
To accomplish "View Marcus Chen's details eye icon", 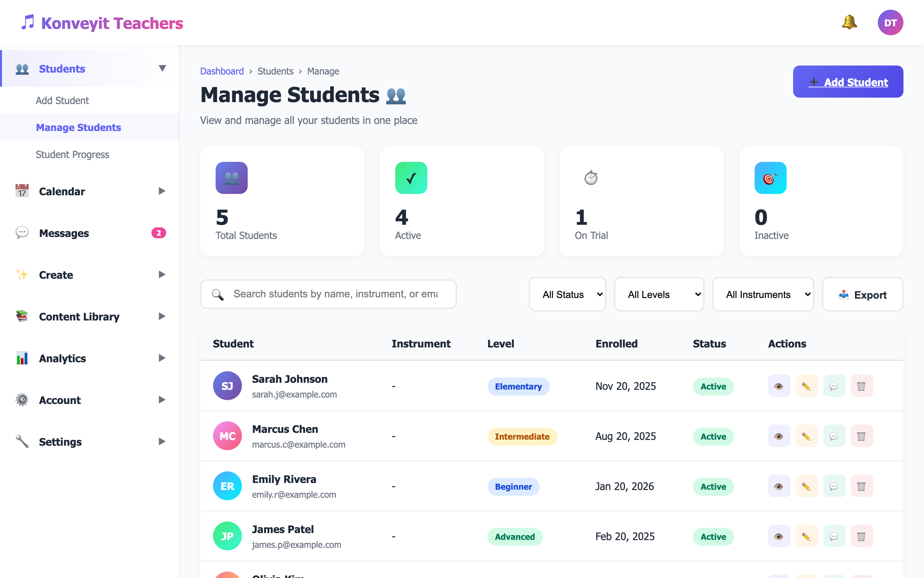I will coord(779,436).
